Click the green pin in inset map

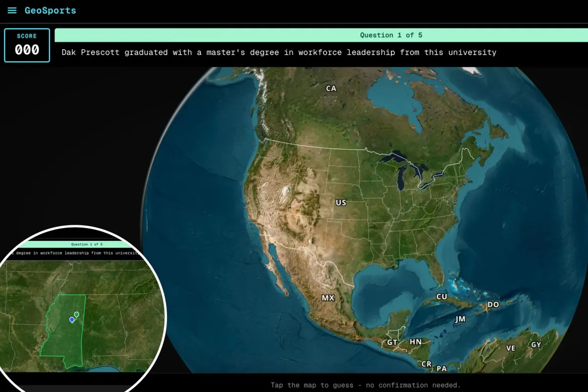click(x=76, y=314)
